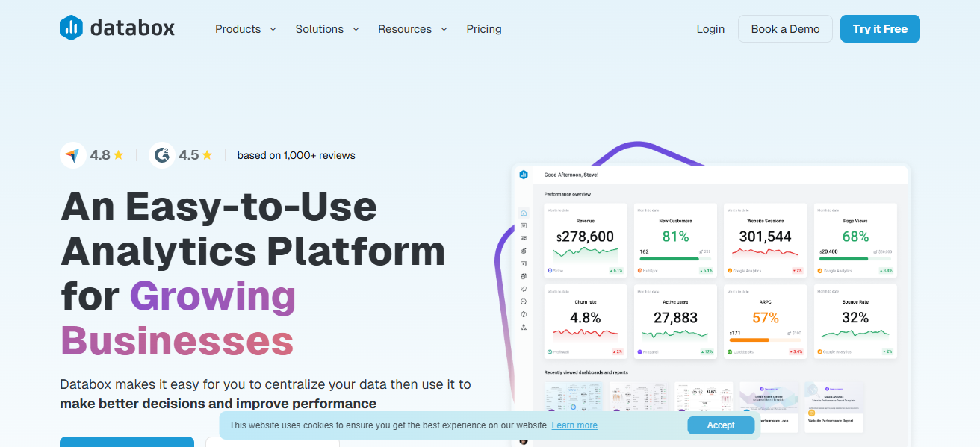
Task: Open the Website Performance Report thumbnail
Action: coord(834,407)
